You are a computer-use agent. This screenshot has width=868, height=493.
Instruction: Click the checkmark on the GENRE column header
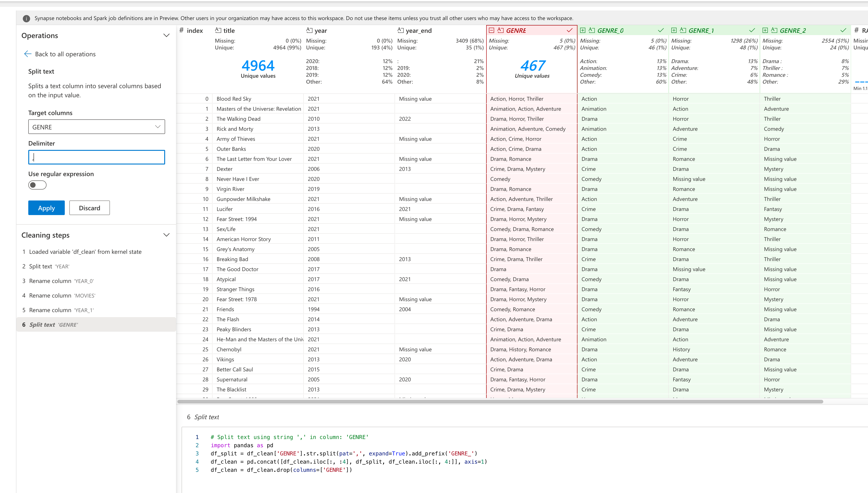[569, 31]
